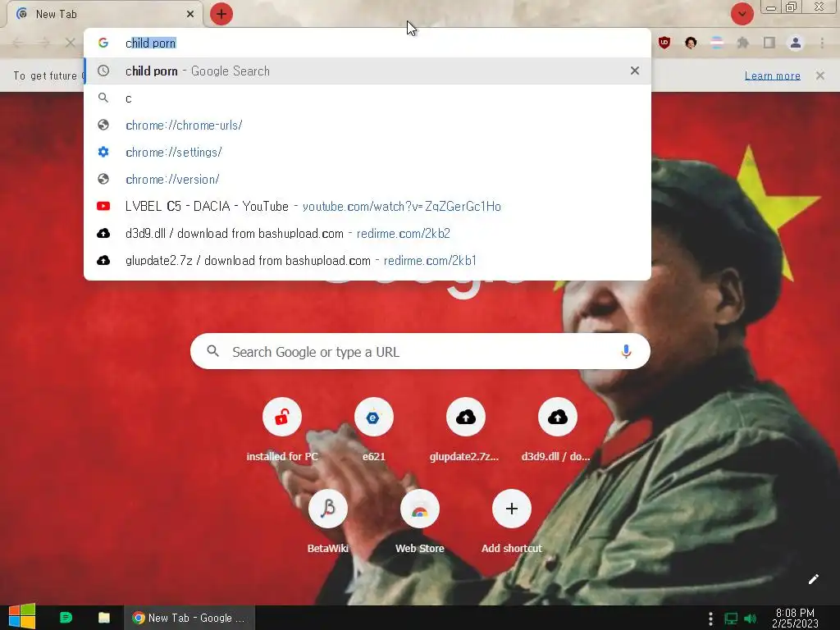Image resolution: width=840 pixels, height=630 pixels.
Task: Select the New Tab browser tab
Action: tap(105, 14)
